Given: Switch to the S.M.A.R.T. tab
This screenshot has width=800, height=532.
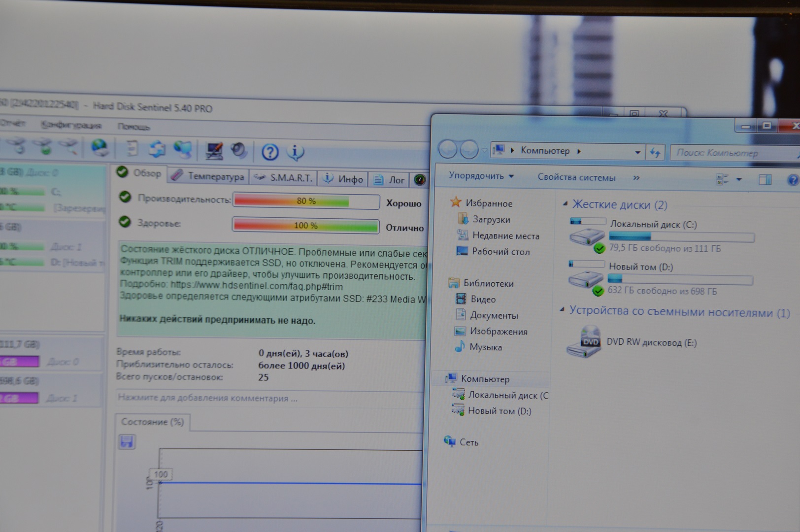Looking at the screenshot, I should (x=284, y=178).
